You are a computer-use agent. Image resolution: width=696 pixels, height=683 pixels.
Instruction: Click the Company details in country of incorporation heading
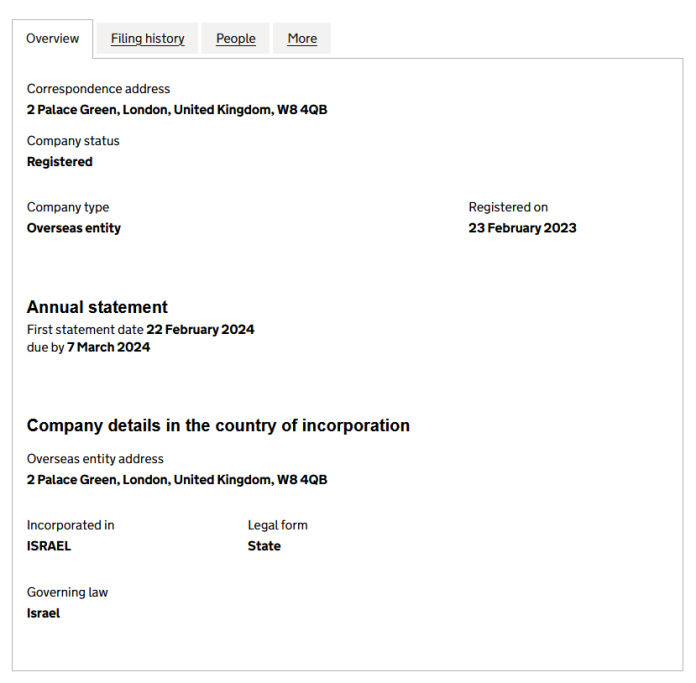point(218,425)
